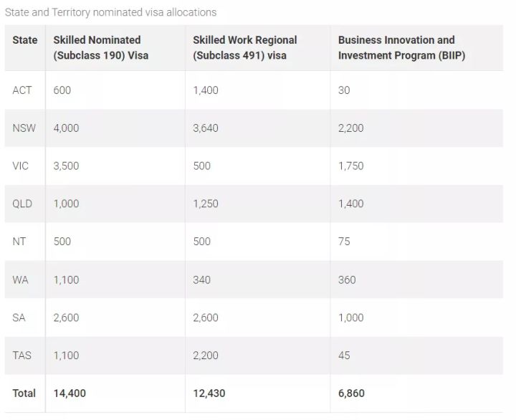This screenshot has height=420, width=516.
Task: Click the SA row label
Action: coord(19,318)
